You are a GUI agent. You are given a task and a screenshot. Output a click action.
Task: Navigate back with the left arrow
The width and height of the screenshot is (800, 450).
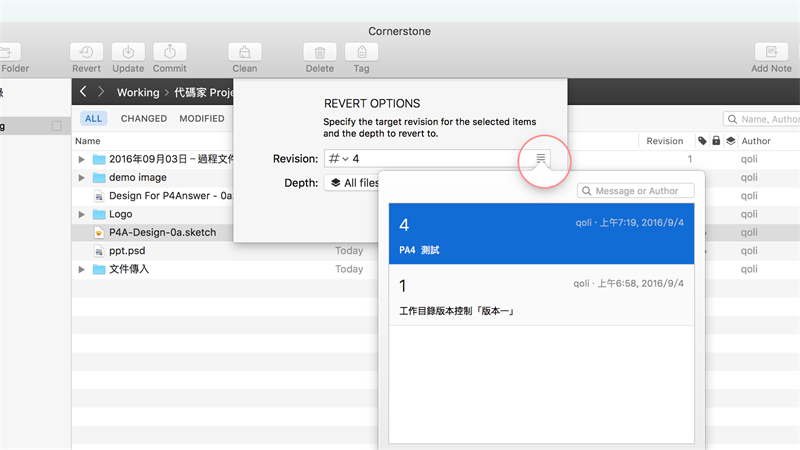coord(83,92)
